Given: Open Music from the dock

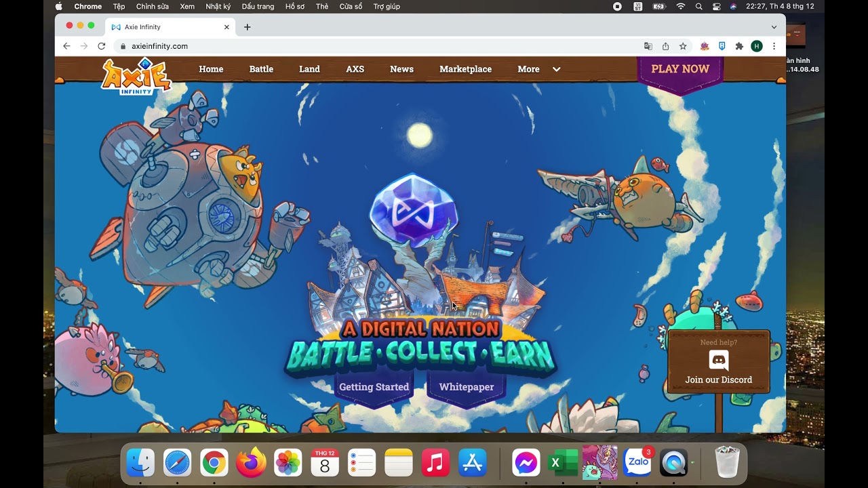Looking at the screenshot, I should coord(435,463).
